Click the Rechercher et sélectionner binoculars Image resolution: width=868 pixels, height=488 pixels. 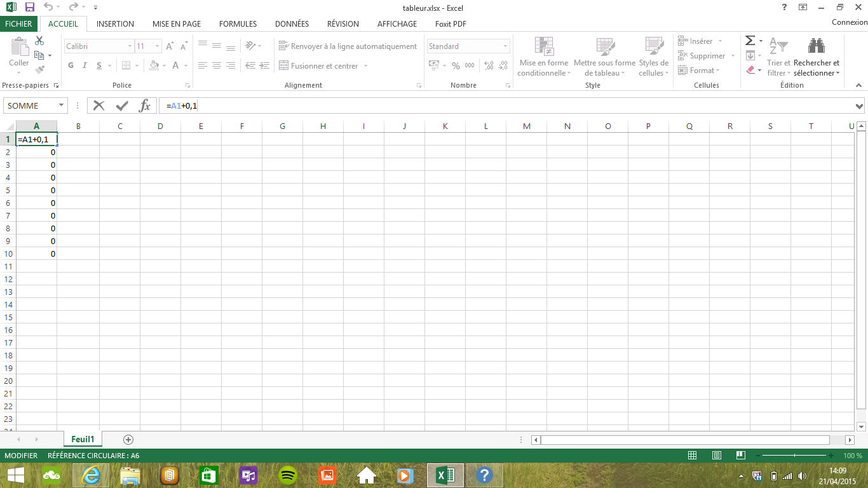pos(816,46)
